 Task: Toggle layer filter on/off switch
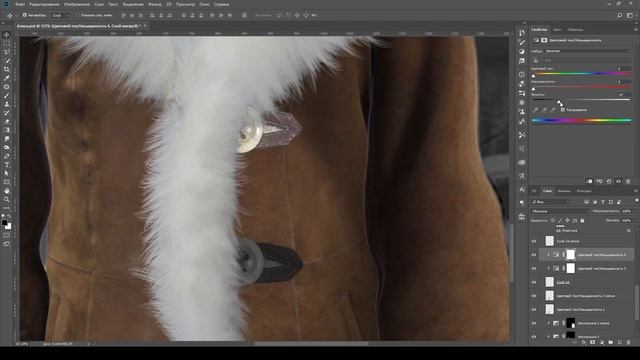tap(636, 201)
